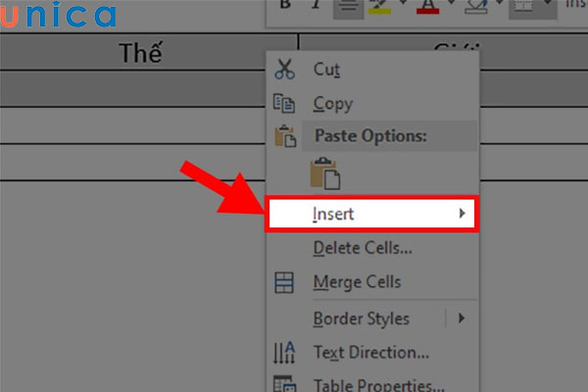
Task: Choose Border Styles menu entry
Action: pos(361,318)
